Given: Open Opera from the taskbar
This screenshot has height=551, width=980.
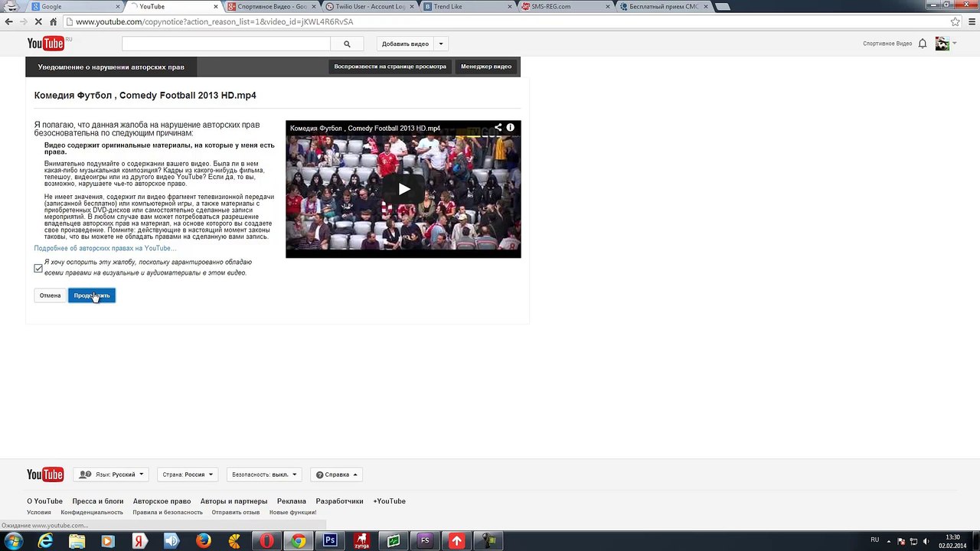Looking at the screenshot, I should [x=266, y=541].
